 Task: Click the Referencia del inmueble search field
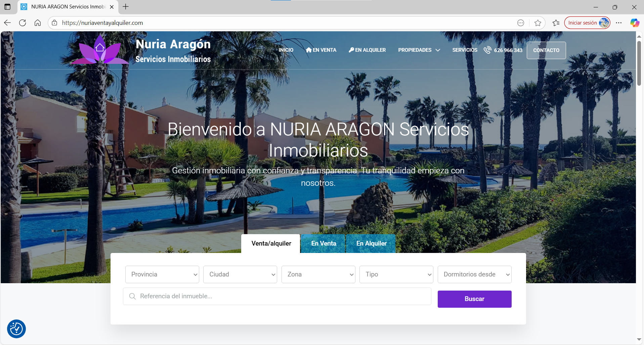[277, 296]
